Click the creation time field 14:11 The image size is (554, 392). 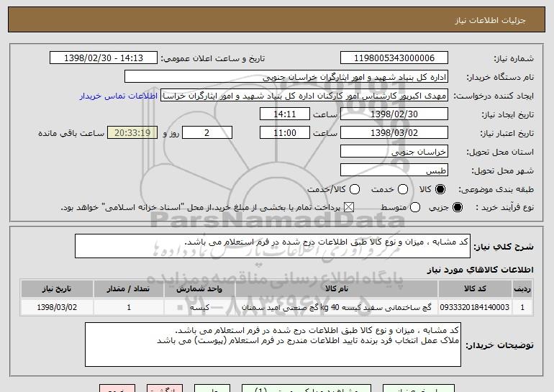(x=285, y=114)
